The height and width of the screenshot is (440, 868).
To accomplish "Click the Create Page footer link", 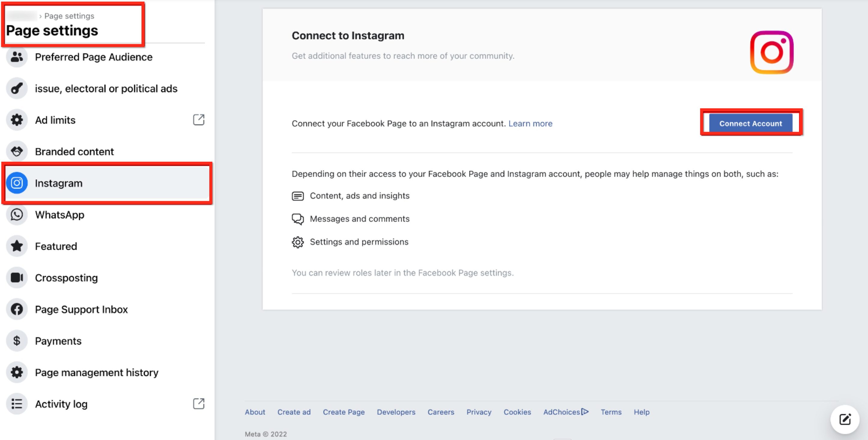I will coord(343,412).
